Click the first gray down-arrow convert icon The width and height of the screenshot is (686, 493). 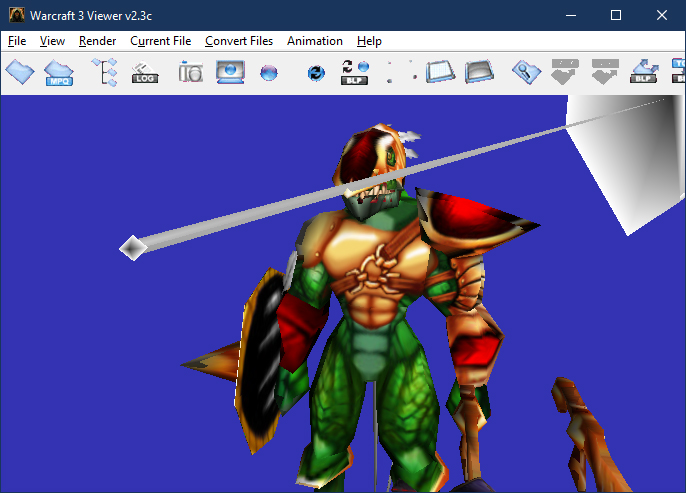point(565,72)
